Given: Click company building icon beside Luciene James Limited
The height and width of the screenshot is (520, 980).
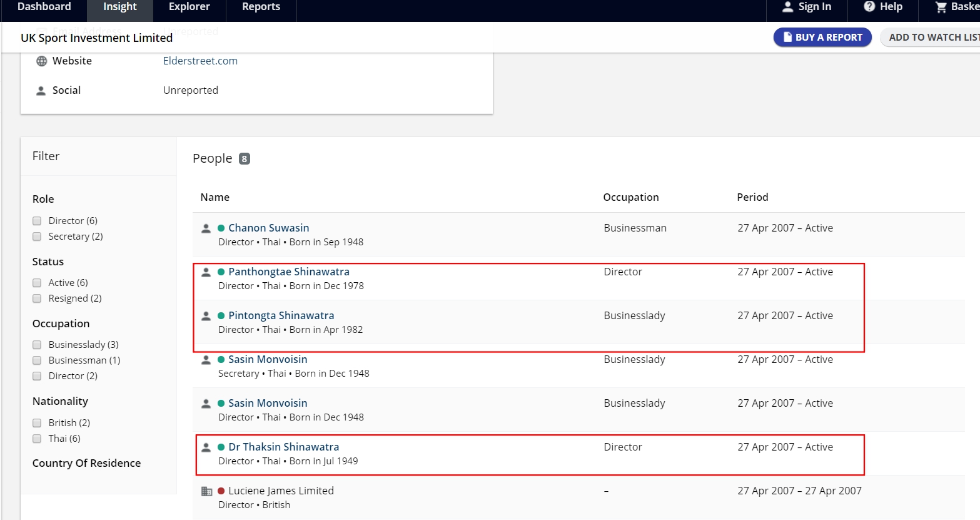Looking at the screenshot, I should click(x=206, y=491).
